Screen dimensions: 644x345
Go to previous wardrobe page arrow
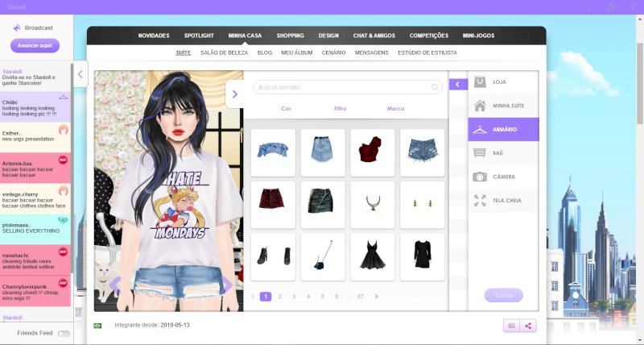tap(253, 296)
